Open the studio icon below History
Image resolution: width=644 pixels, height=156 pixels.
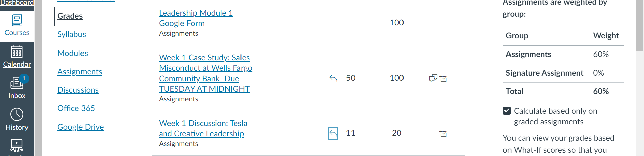17,146
